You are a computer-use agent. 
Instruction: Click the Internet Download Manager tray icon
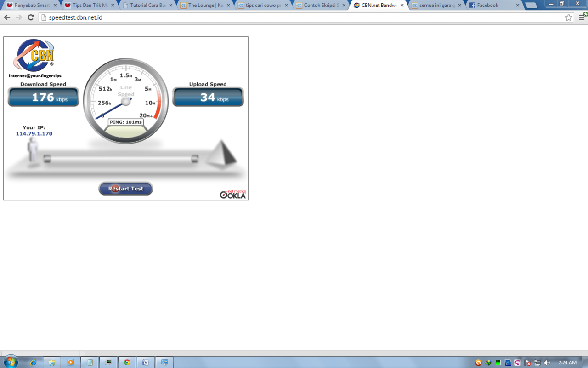pos(488,362)
